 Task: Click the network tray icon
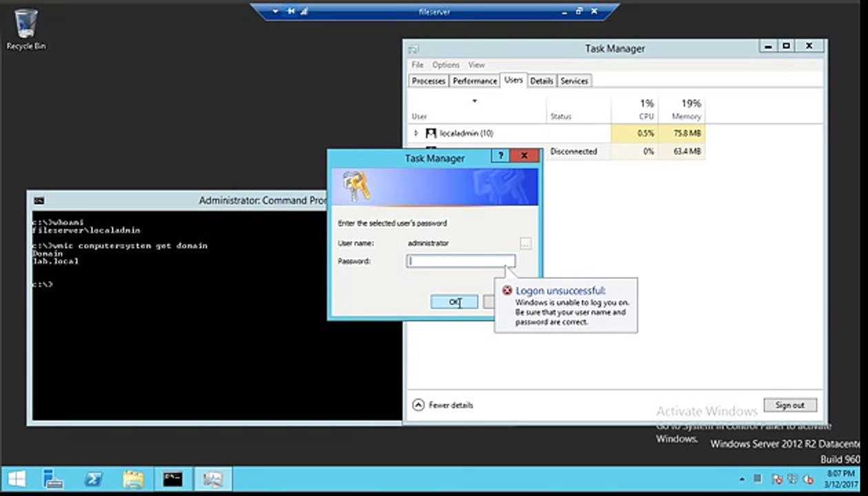793,479
